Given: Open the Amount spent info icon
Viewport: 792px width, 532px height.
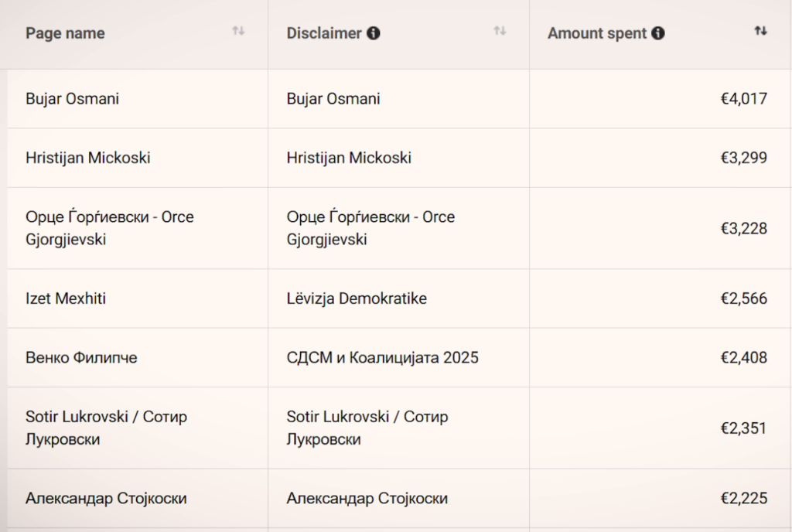Looking at the screenshot, I should click(x=658, y=33).
